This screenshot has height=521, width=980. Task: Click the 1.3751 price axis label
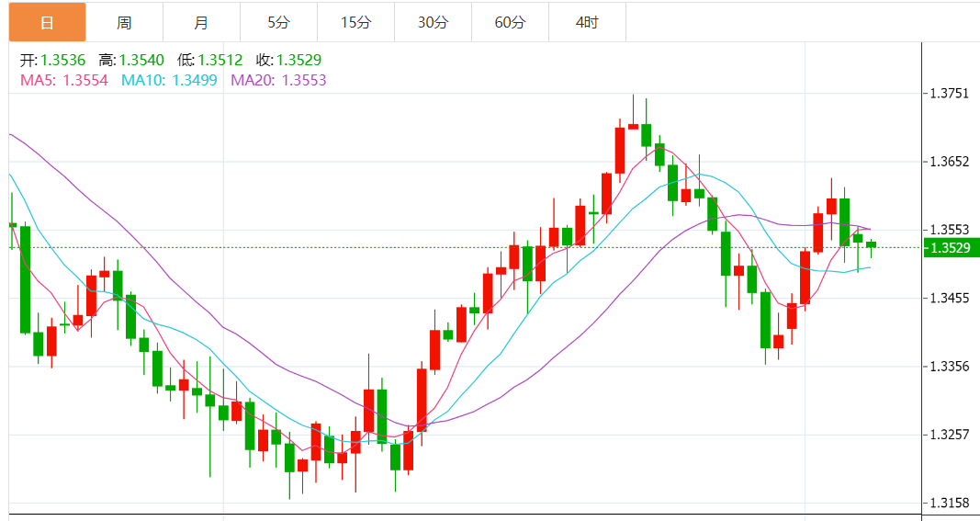tap(950, 94)
